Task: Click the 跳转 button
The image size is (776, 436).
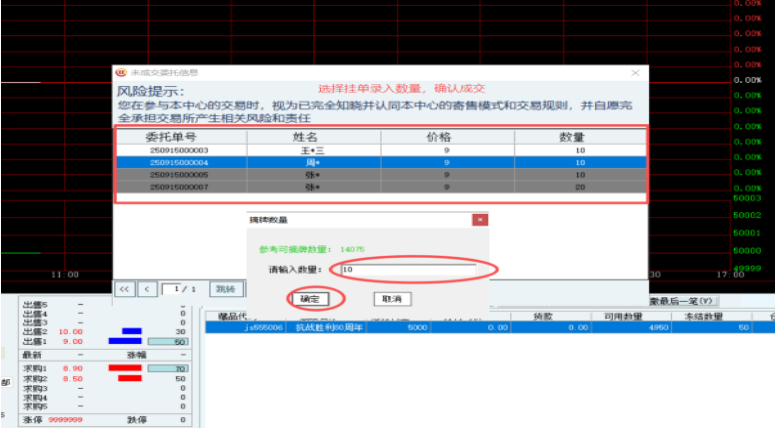Action: pyautogui.click(x=226, y=289)
